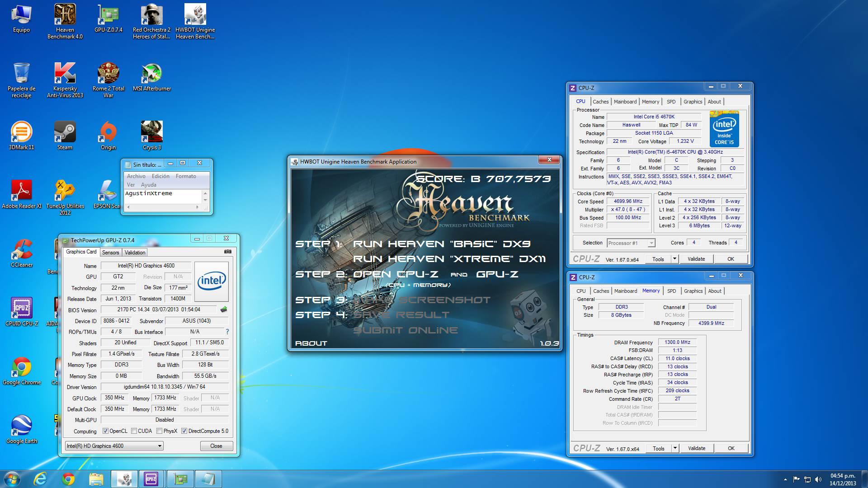Click Close button in GPU-Z
Screen dimensions: 868x488
point(216,446)
